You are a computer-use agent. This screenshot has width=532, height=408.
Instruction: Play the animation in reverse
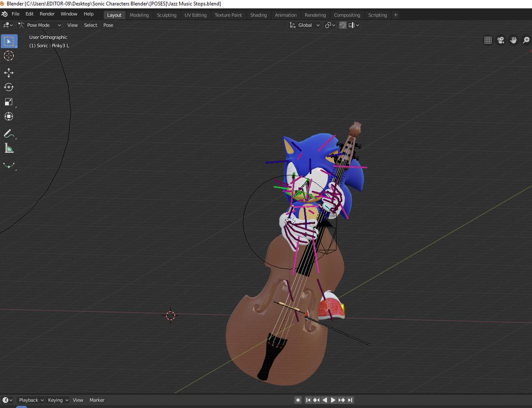pyautogui.click(x=325, y=400)
